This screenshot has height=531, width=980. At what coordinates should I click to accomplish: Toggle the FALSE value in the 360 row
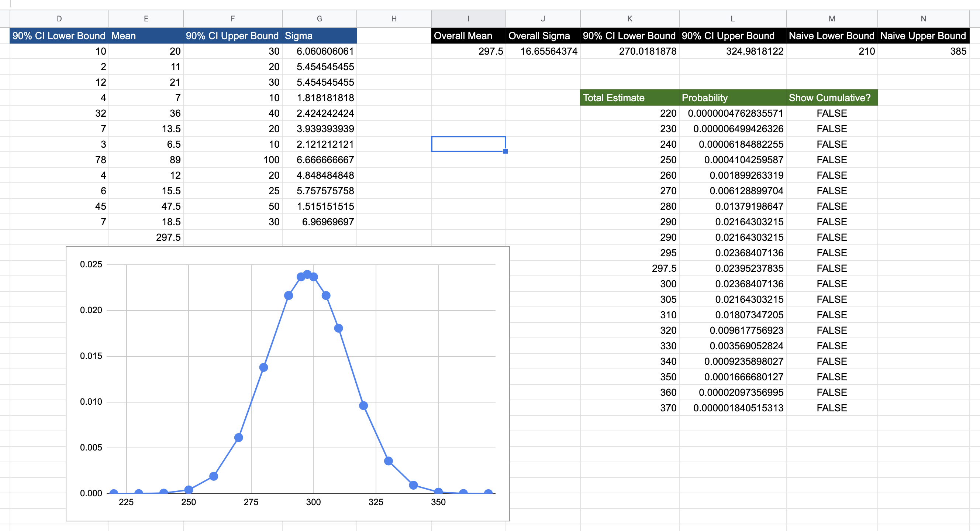[832, 393]
